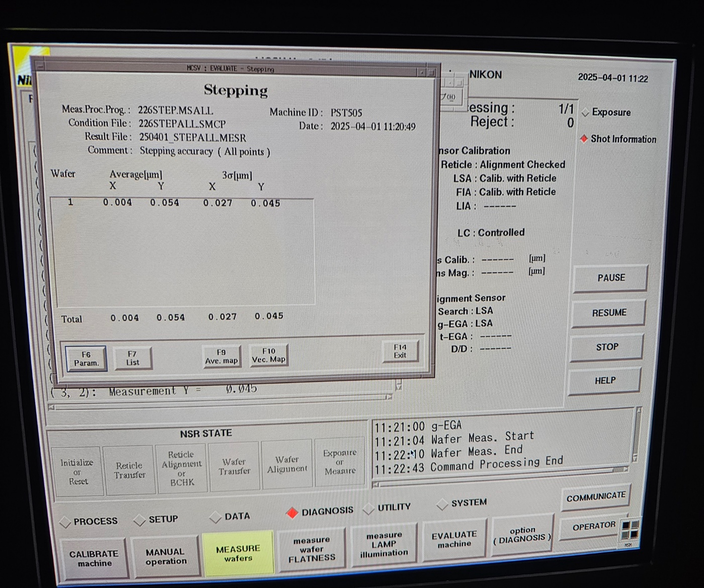The height and width of the screenshot is (588, 704).
Task: Click the four-square grid icon near OPERATOR
Action: tap(630, 530)
